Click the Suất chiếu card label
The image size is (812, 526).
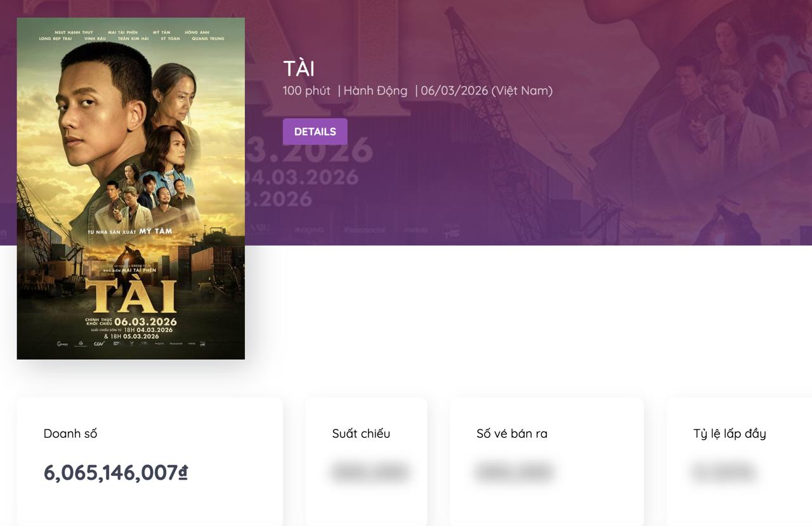pos(361,433)
